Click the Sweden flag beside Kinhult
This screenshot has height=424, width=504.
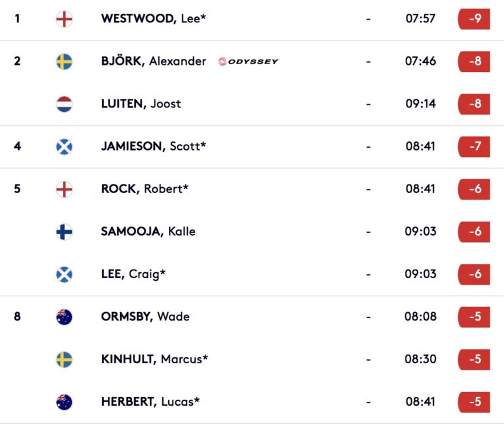(64, 359)
